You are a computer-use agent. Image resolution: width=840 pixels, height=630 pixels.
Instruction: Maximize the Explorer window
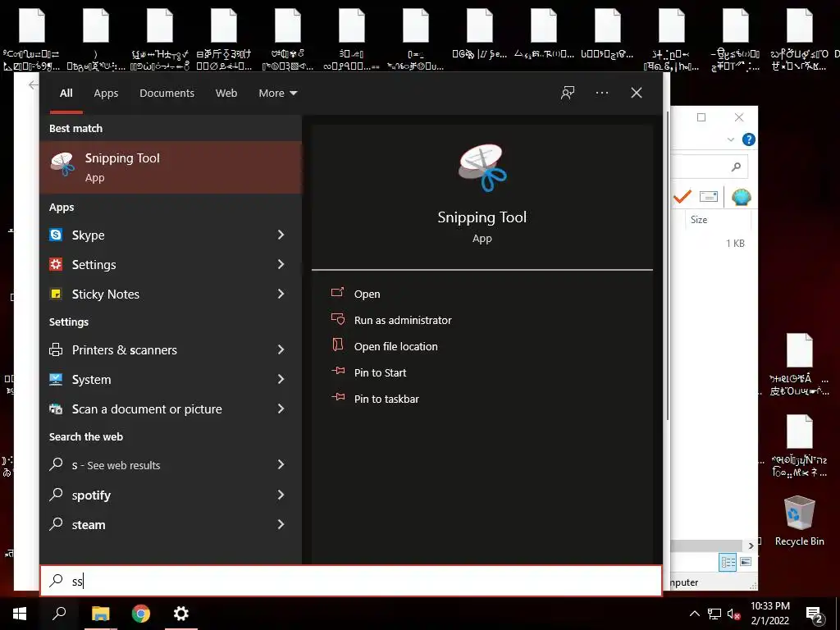[x=701, y=117]
